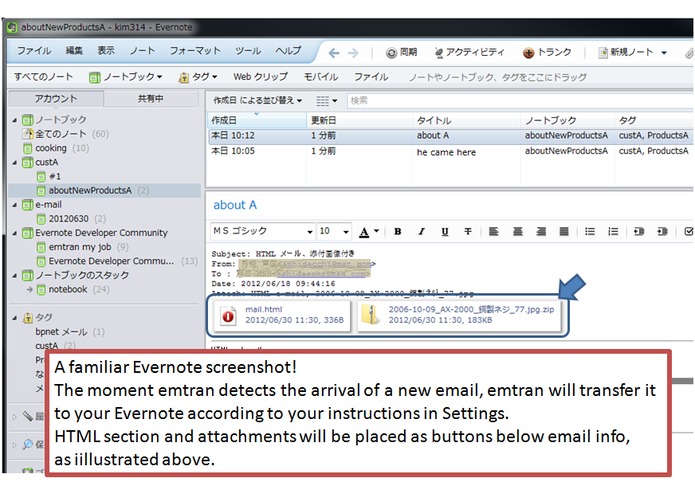This screenshot has height=494, width=695.
Task: Open the ツール menu
Action: point(248,51)
